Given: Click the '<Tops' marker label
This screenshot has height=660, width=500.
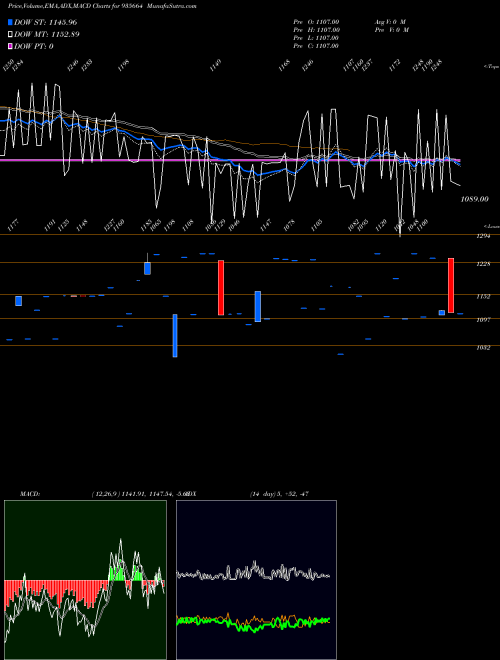Looking at the screenshot, I should click(x=491, y=67).
